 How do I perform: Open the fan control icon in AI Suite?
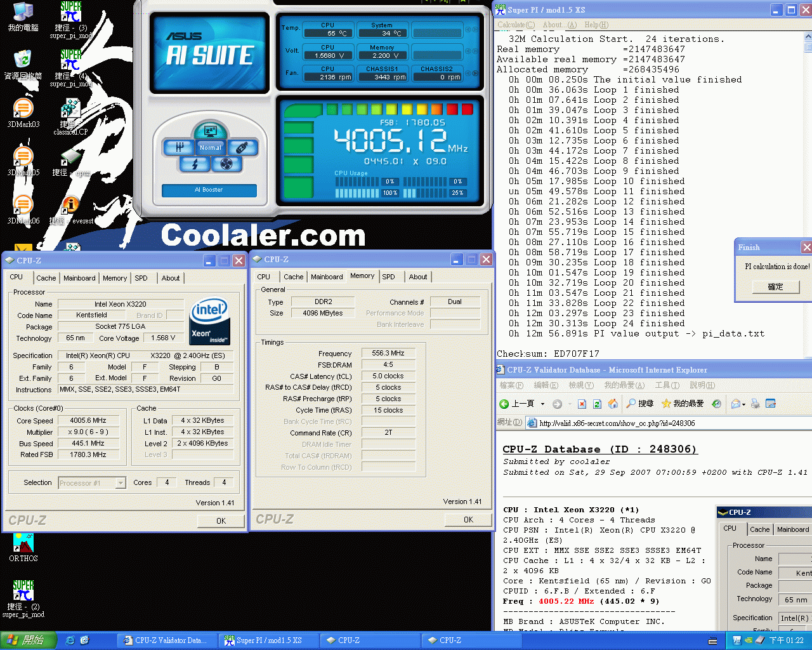coord(226,164)
